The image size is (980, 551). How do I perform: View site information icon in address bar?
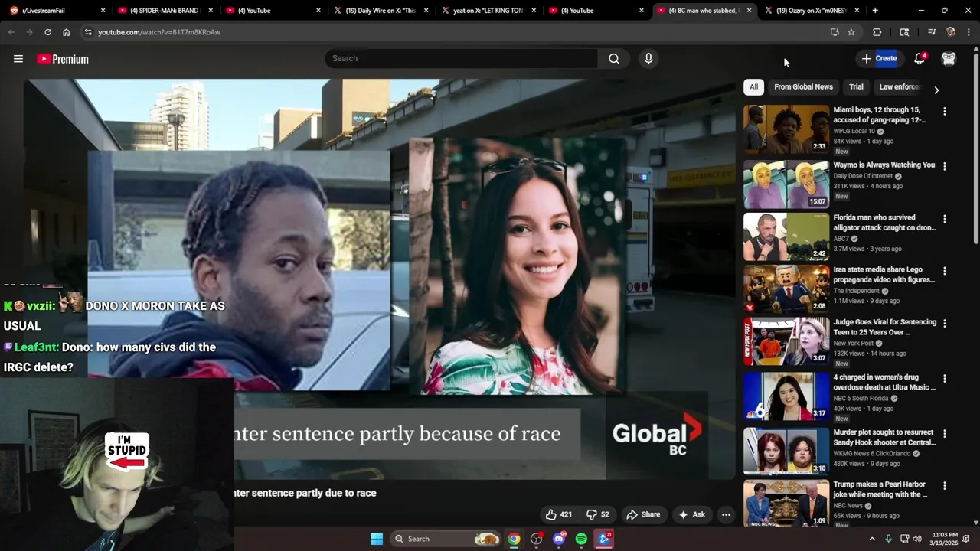coord(88,32)
